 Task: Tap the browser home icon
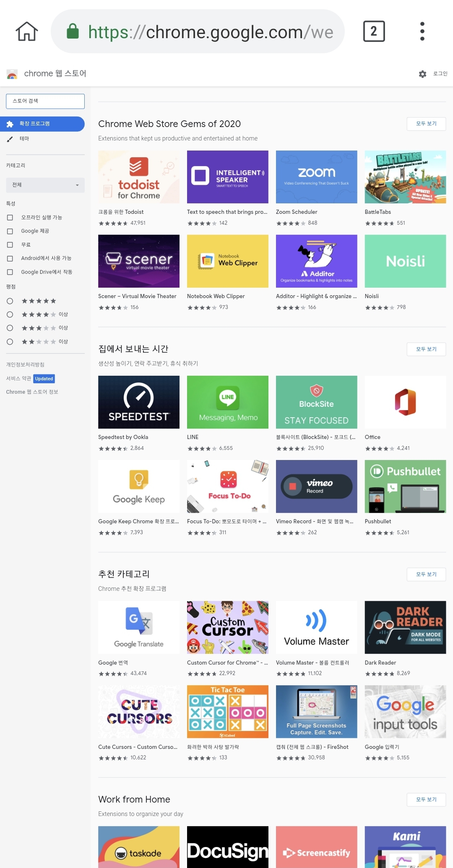pos(27,31)
